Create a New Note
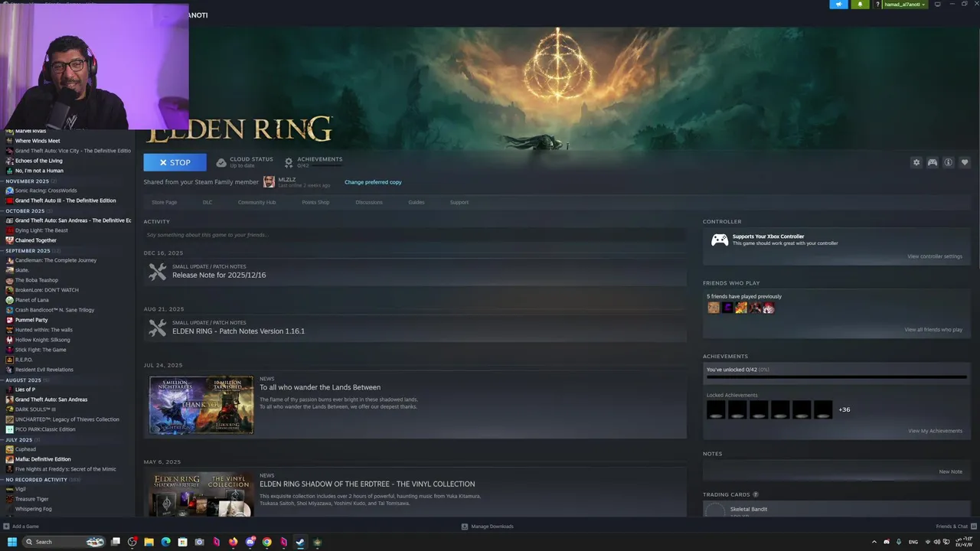980x551 pixels. [x=951, y=471]
